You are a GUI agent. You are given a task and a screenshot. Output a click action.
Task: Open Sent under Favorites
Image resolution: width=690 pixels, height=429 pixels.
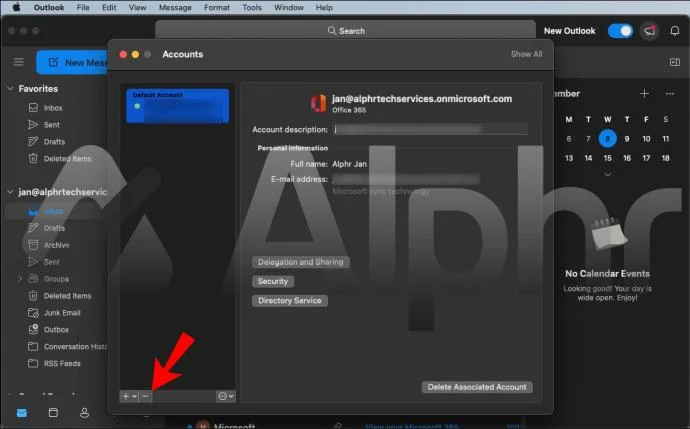tap(51, 125)
